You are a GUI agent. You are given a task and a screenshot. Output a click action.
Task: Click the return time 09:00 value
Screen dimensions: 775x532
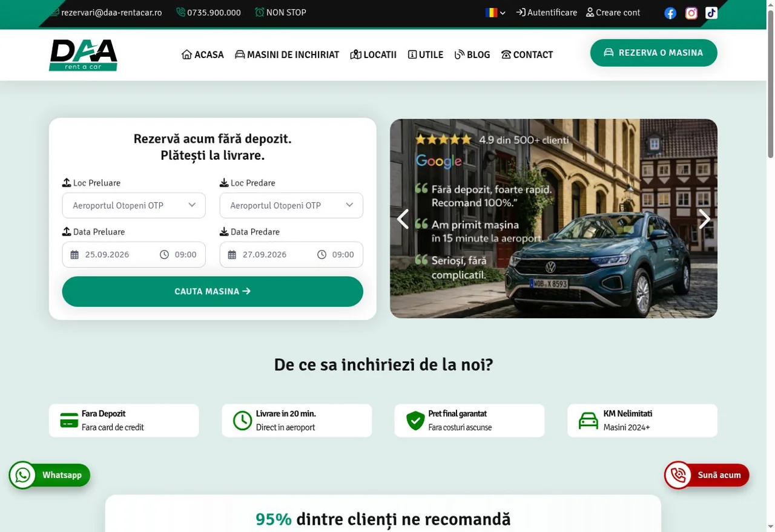coord(343,255)
